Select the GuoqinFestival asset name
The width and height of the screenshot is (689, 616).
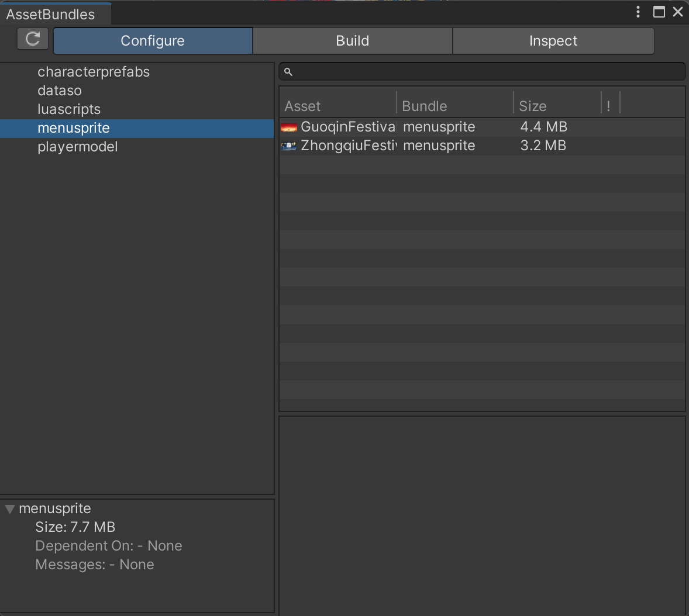[x=348, y=127]
